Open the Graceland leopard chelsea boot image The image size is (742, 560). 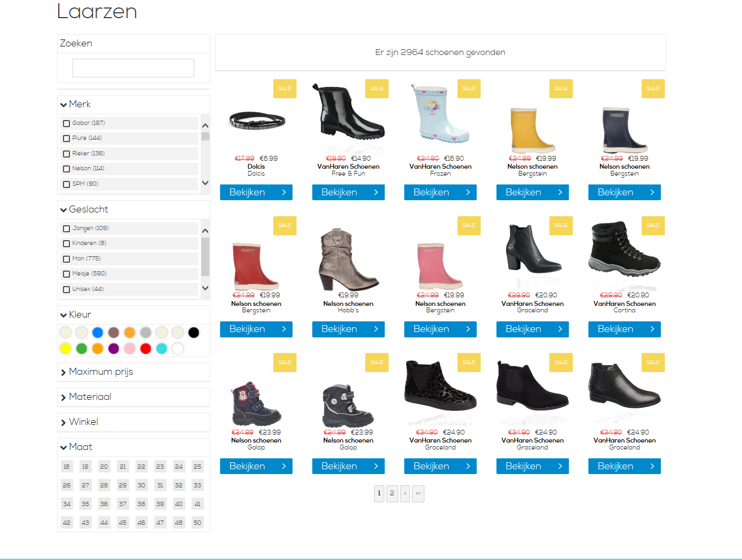(x=440, y=386)
